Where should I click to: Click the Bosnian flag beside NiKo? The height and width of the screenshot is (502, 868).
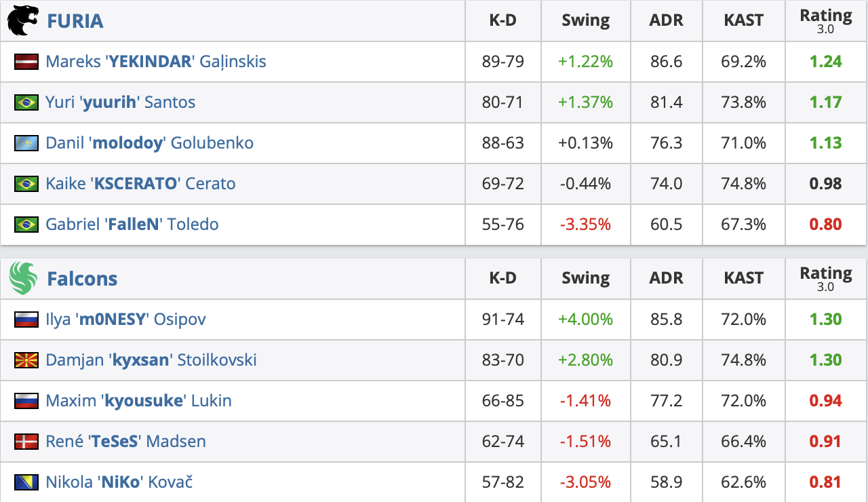click(26, 482)
